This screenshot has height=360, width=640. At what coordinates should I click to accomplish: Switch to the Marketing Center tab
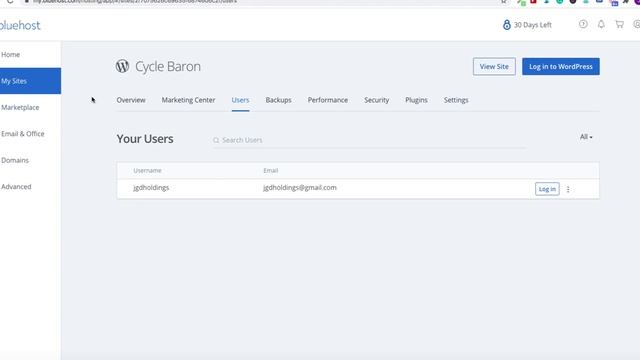click(x=188, y=100)
